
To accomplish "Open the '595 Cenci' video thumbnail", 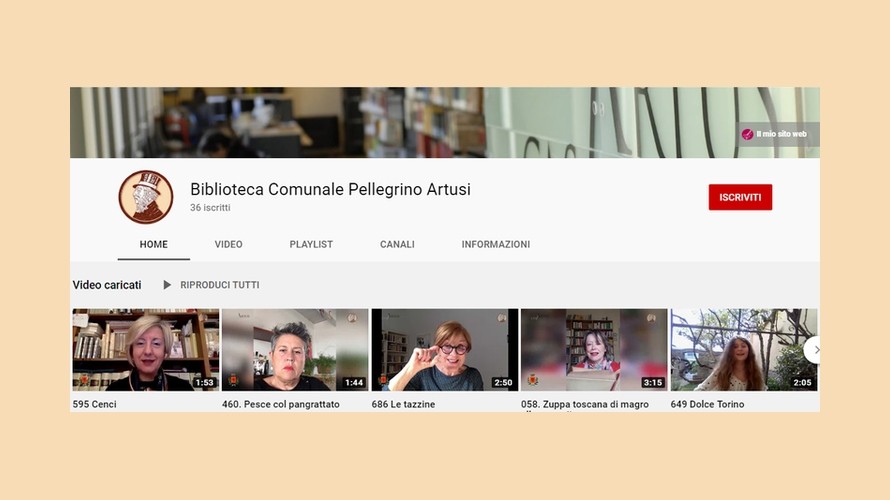I will click(145, 349).
